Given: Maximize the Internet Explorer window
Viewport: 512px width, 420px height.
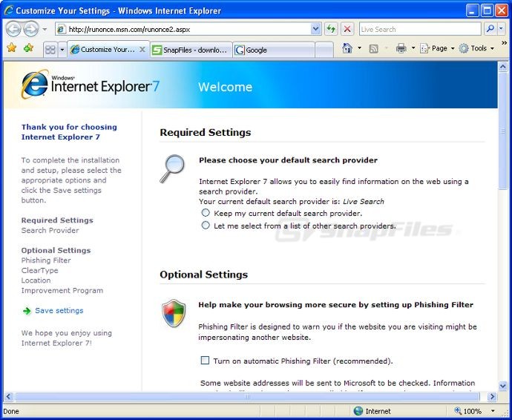Looking at the screenshot, I should point(487,10).
